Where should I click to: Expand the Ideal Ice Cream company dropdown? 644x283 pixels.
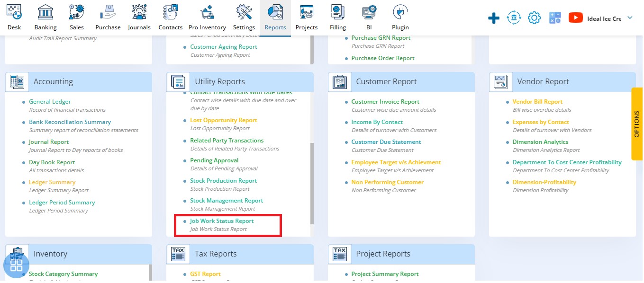click(x=630, y=18)
